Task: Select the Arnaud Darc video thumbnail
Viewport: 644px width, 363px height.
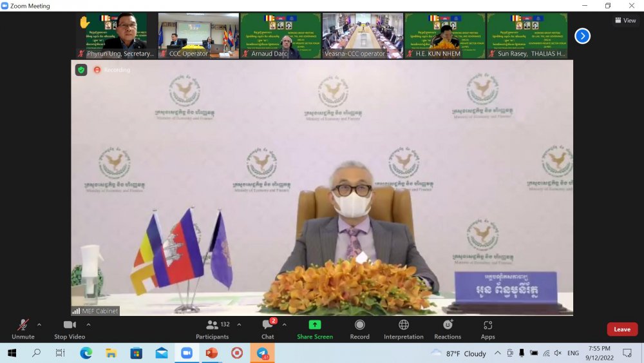Action: [x=281, y=35]
